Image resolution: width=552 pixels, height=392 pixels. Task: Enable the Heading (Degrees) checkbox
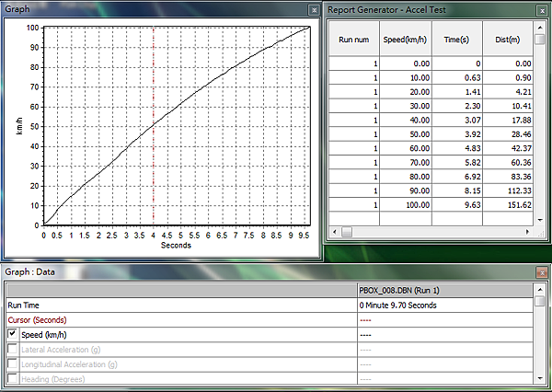[x=12, y=378]
